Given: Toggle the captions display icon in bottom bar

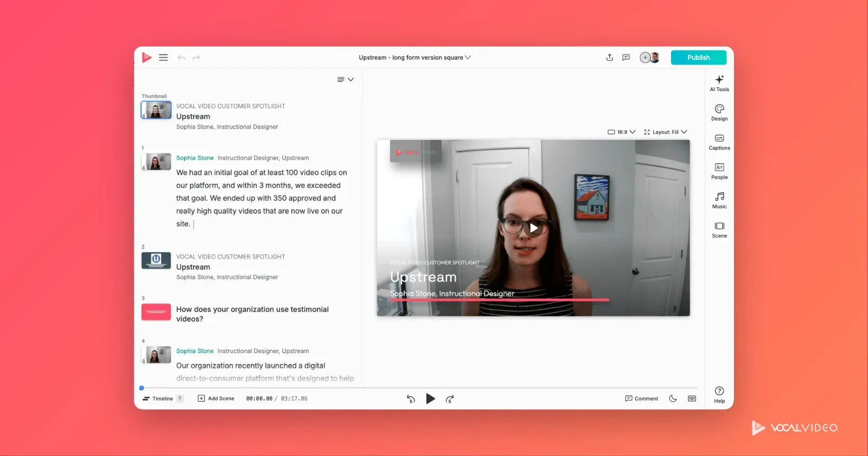Looking at the screenshot, I should 692,398.
